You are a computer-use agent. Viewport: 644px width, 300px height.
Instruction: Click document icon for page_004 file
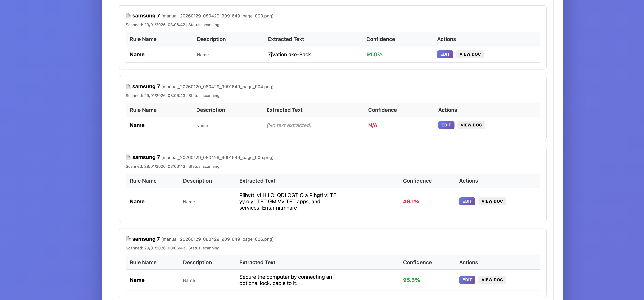coord(128,86)
